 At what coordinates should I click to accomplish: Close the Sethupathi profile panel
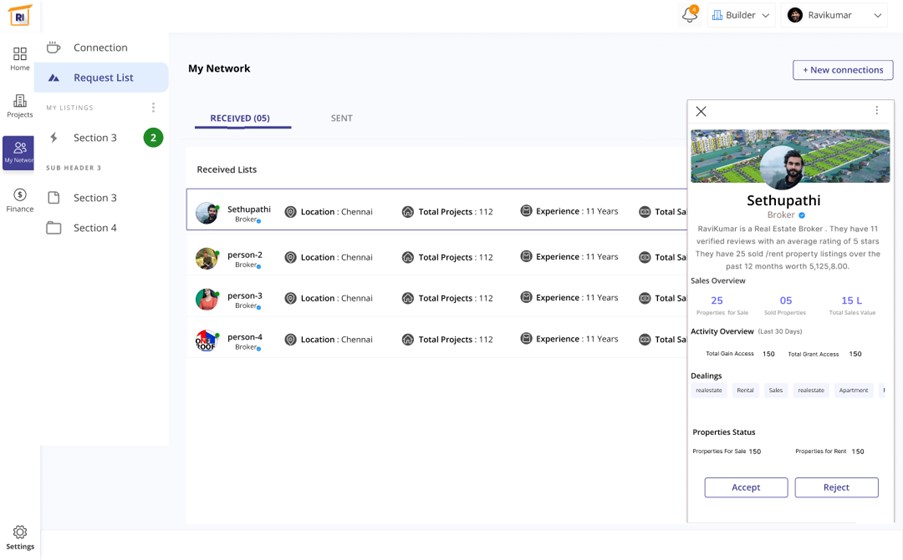[701, 112]
